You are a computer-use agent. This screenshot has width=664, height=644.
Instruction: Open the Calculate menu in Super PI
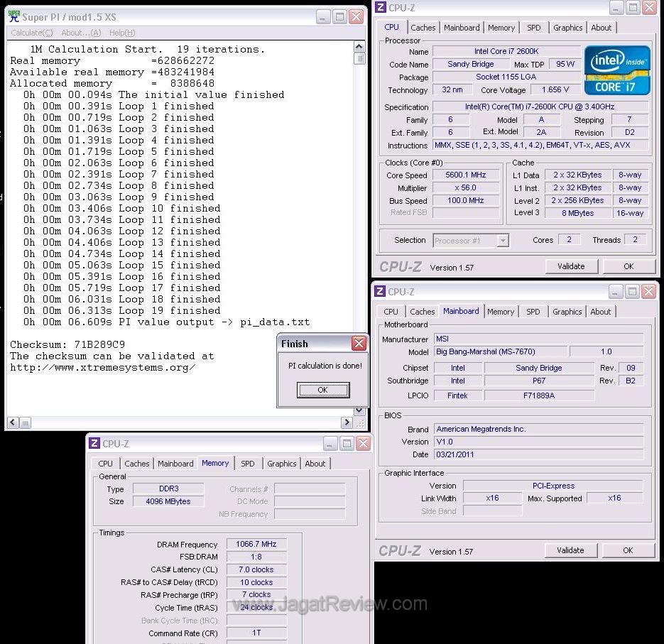31,33
